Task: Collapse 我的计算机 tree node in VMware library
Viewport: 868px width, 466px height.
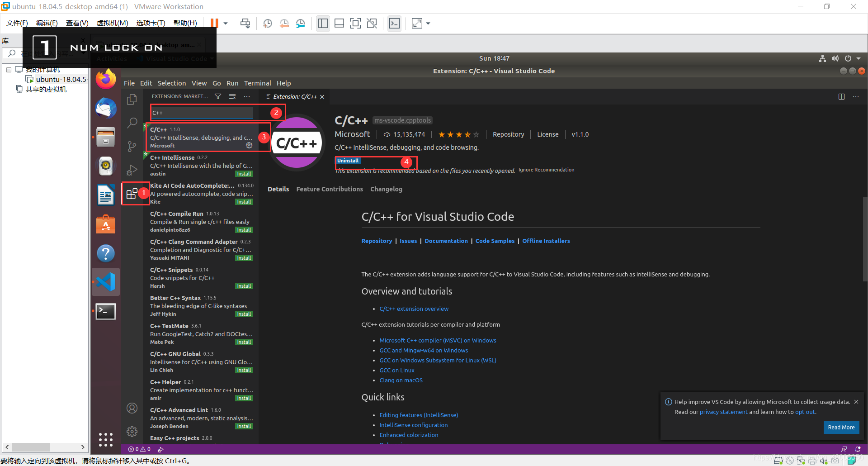Action: pos(9,70)
